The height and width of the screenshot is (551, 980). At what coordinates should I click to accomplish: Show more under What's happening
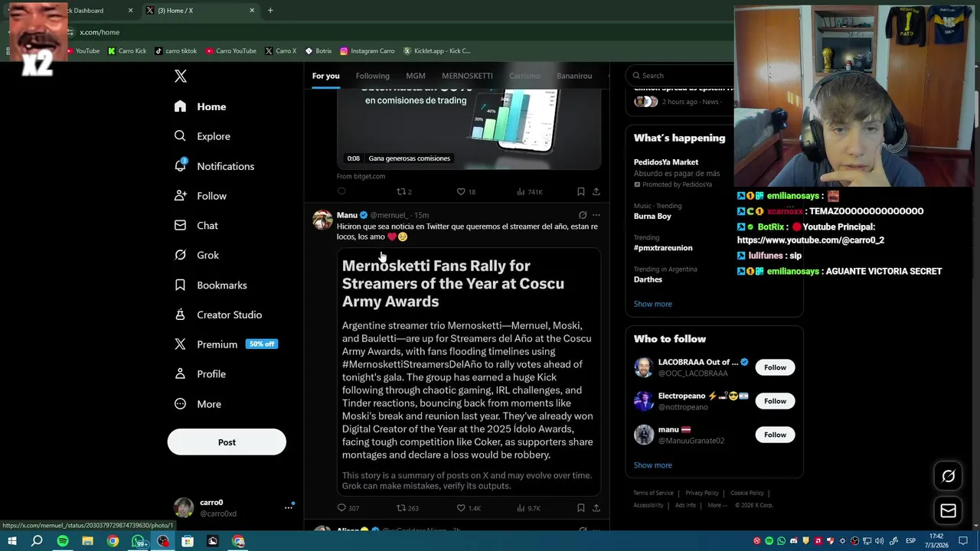click(652, 304)
